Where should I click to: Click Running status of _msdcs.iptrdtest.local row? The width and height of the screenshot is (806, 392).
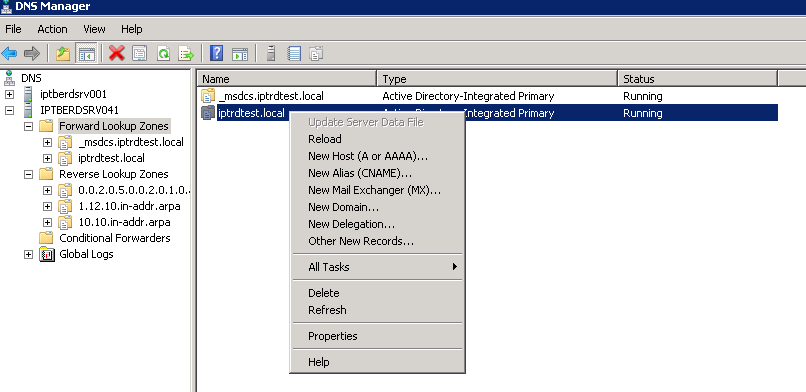coord(643,96)
